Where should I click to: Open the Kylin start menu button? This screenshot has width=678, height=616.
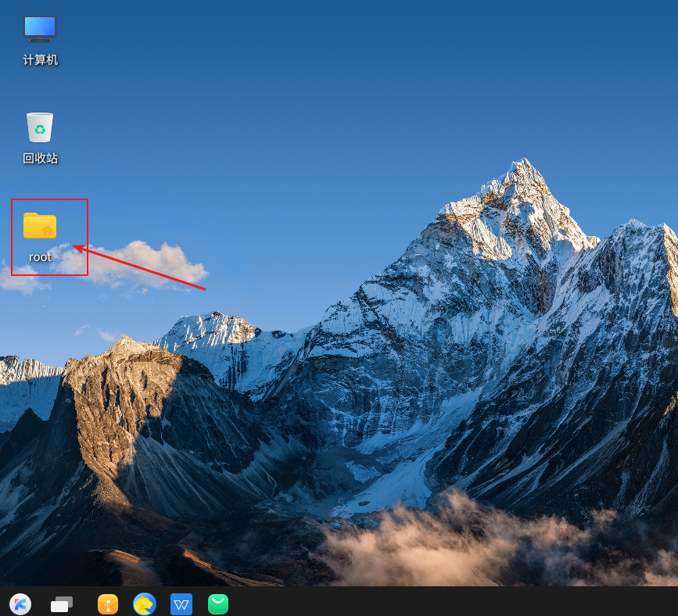(20, 603)
